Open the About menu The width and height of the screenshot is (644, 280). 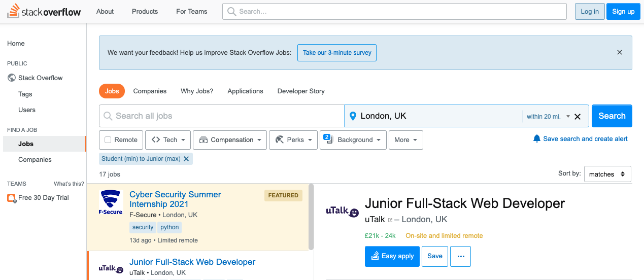click(105, 11)
